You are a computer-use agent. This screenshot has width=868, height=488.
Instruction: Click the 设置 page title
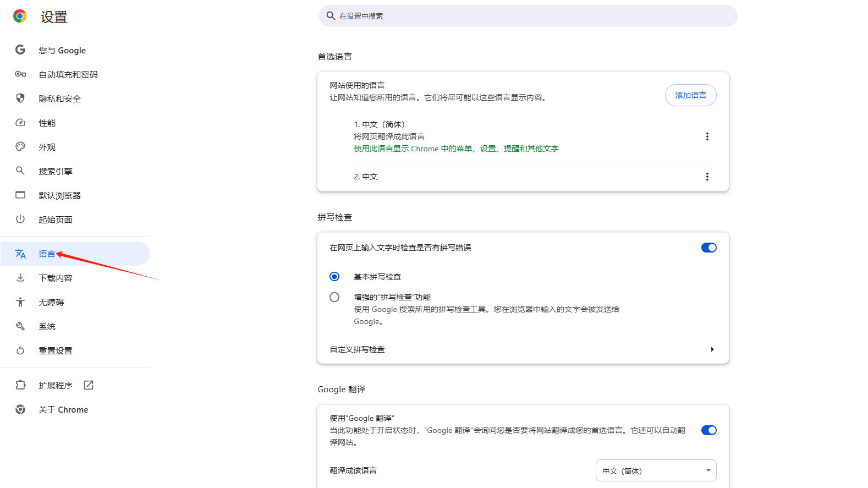[x=54, y=17]
